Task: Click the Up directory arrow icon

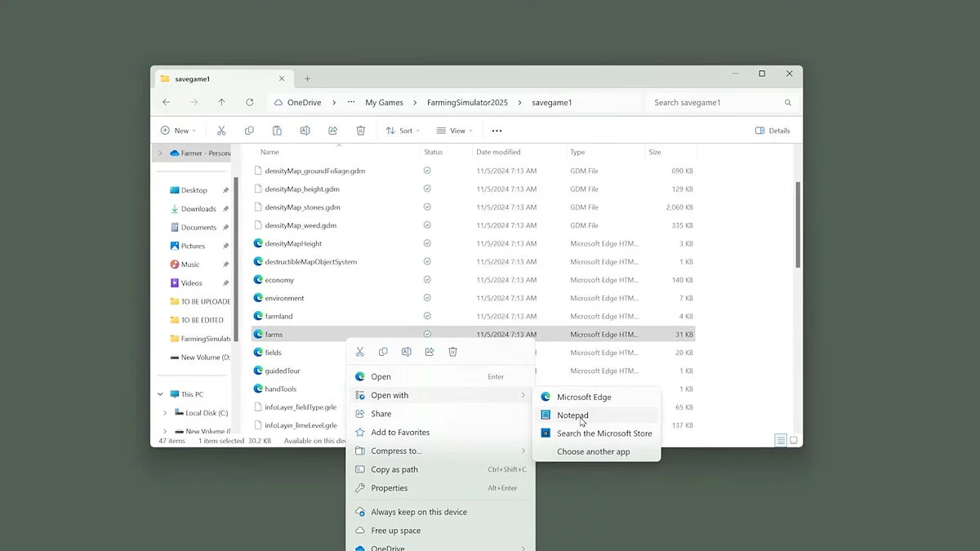Action: (x=221, y=102)
